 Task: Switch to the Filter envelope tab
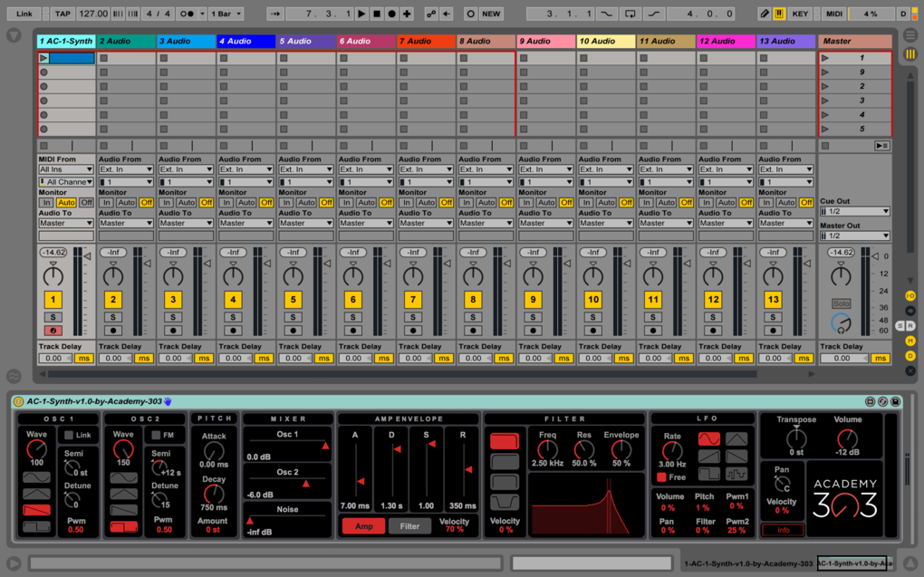click(409, 526)
